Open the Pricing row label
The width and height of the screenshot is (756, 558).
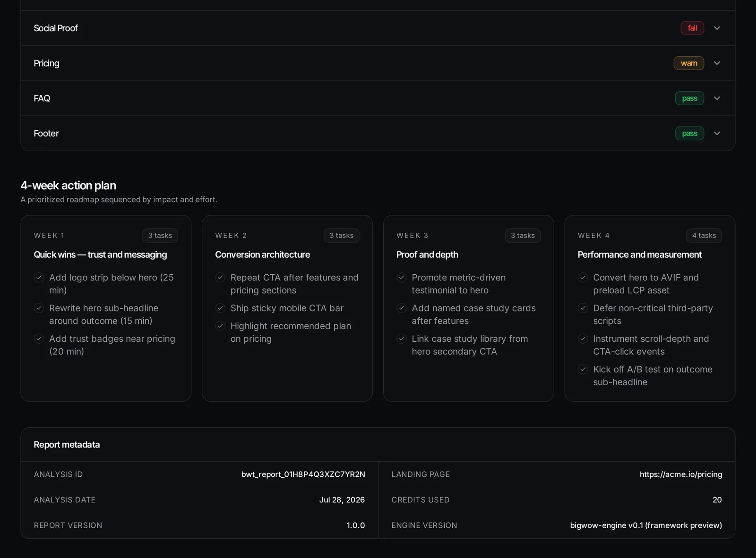[46, 63]
